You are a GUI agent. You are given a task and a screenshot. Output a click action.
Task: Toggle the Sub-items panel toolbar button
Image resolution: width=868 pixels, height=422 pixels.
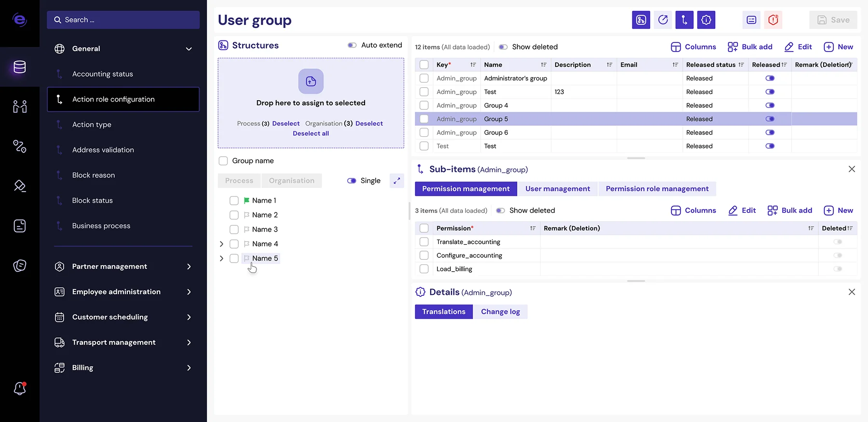684,20
